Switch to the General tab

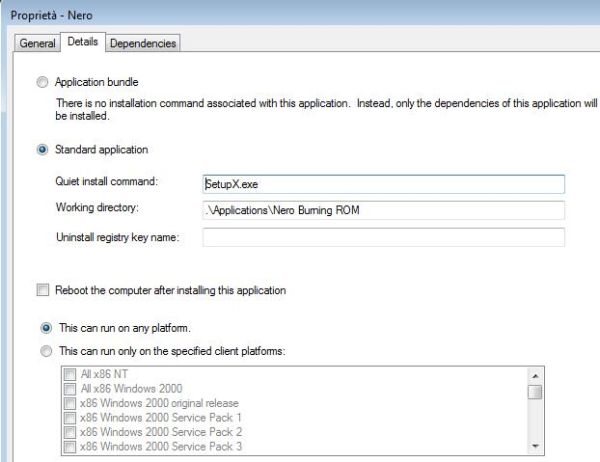tap(37, 43)
